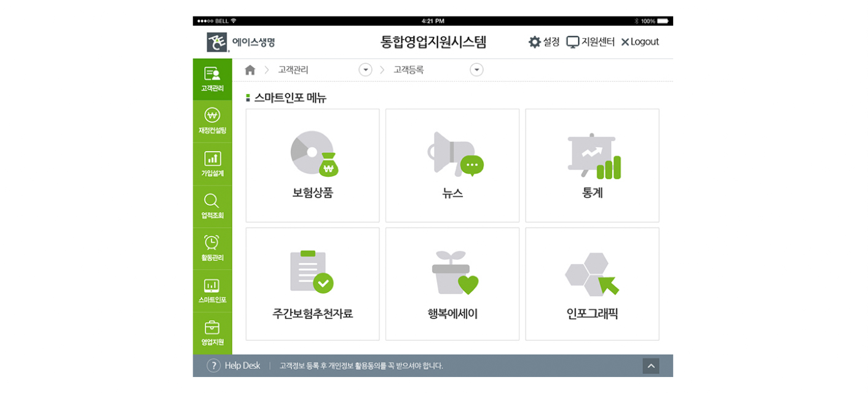Collapse footer with the up arrow button

[x=650, y=366]
